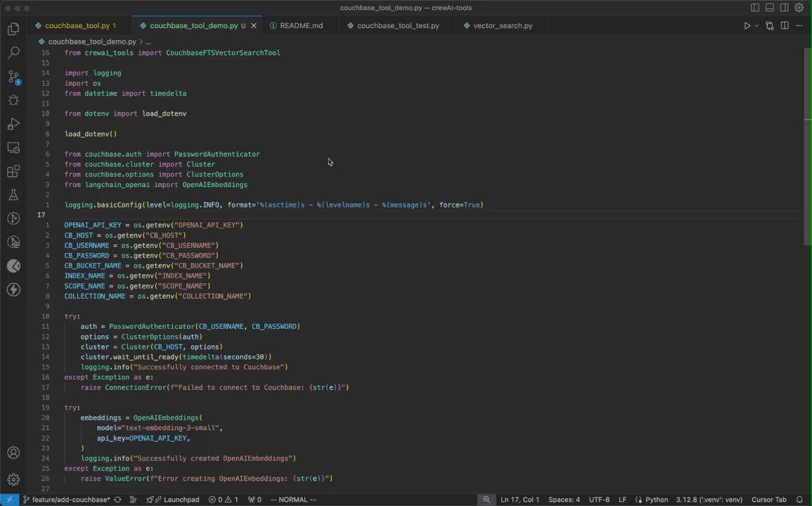Toggle the secondary side bar layout button

(x=784, y=8)
